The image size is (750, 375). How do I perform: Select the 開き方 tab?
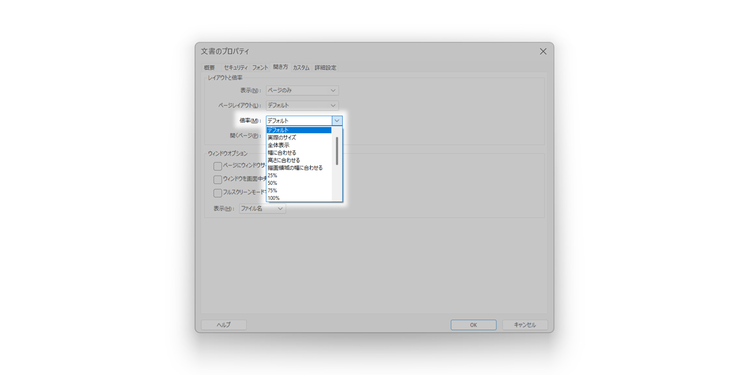[x=281, y=67]
